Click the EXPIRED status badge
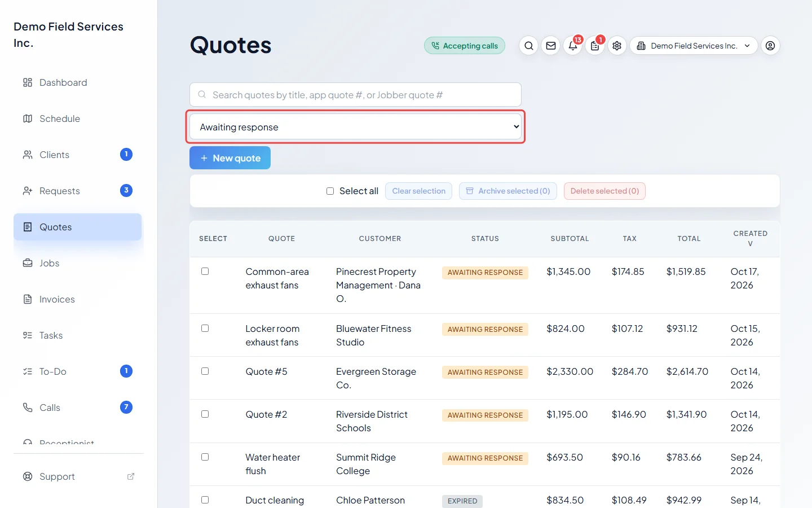The height and width of the screenshot is (508, 812). [462, 501]
